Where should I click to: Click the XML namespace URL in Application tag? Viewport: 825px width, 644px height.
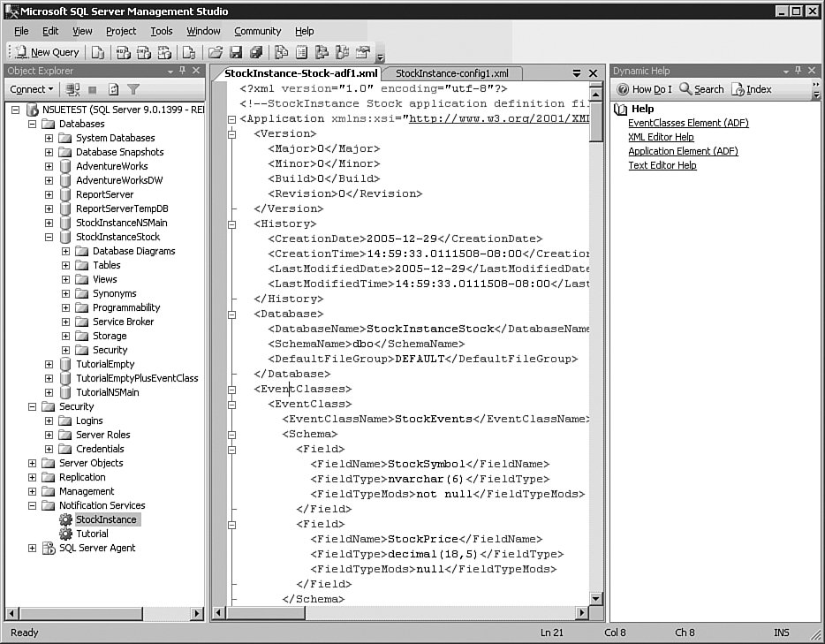[499, 118]
